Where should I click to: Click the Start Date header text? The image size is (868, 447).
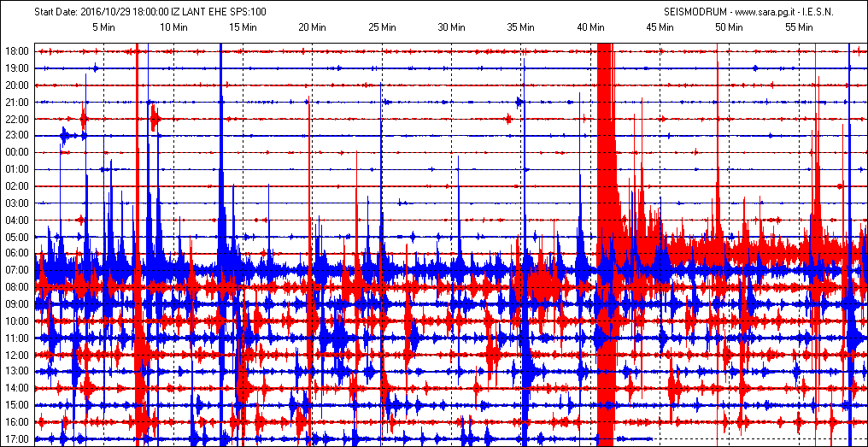[150, 12]
